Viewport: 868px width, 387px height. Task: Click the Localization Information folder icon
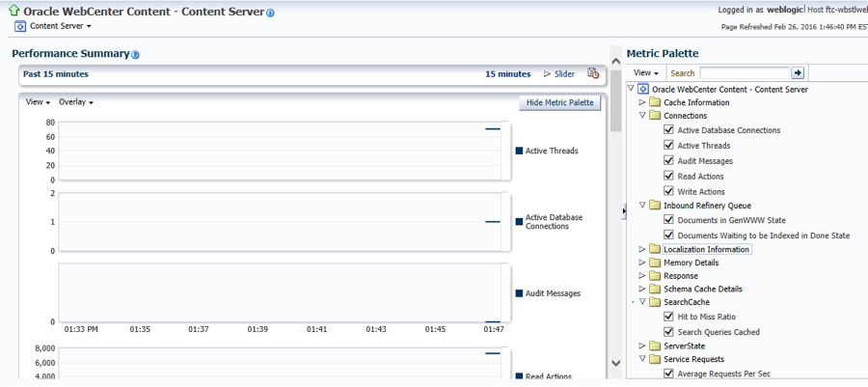coord(655,249)
